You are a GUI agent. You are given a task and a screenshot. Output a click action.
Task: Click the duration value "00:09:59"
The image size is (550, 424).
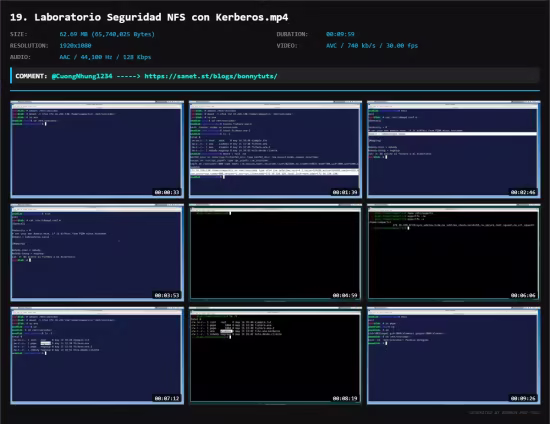coord(340,34)
